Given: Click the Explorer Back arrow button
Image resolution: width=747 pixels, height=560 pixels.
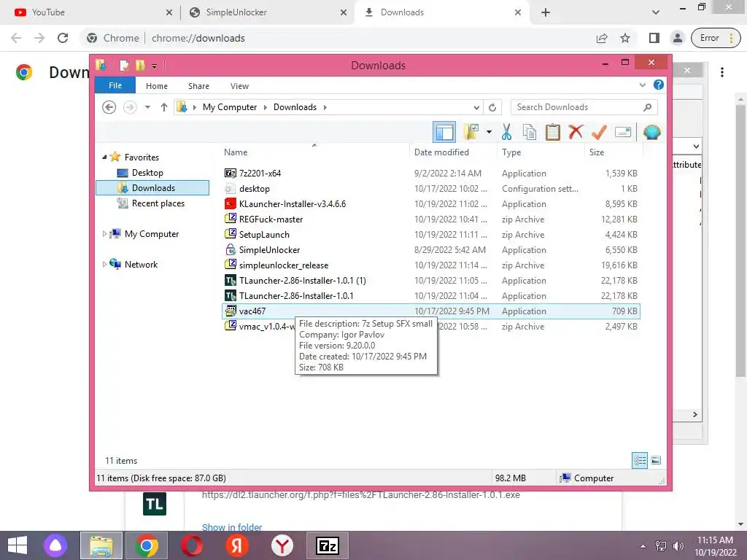Looking at the screenshot, I should (109, 107).
